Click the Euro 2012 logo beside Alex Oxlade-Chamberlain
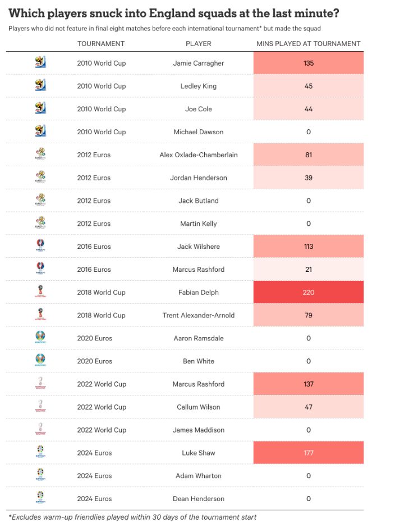 tap(40, 154)
